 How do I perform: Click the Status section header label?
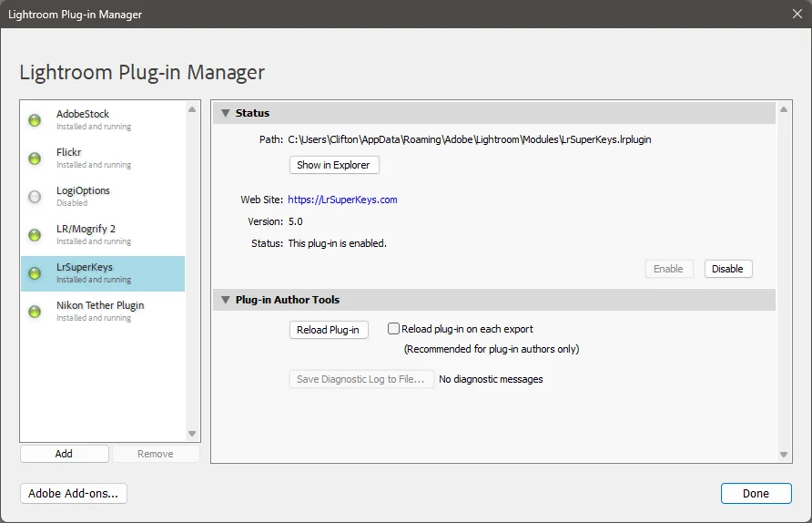(252, 113)
